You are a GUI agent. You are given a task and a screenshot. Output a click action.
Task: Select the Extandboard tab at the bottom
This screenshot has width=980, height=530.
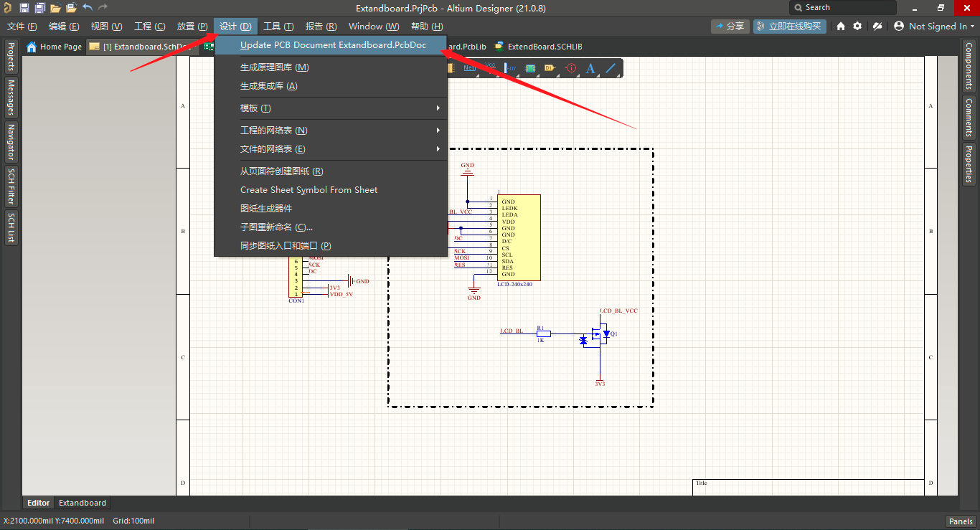click(83, 503)
